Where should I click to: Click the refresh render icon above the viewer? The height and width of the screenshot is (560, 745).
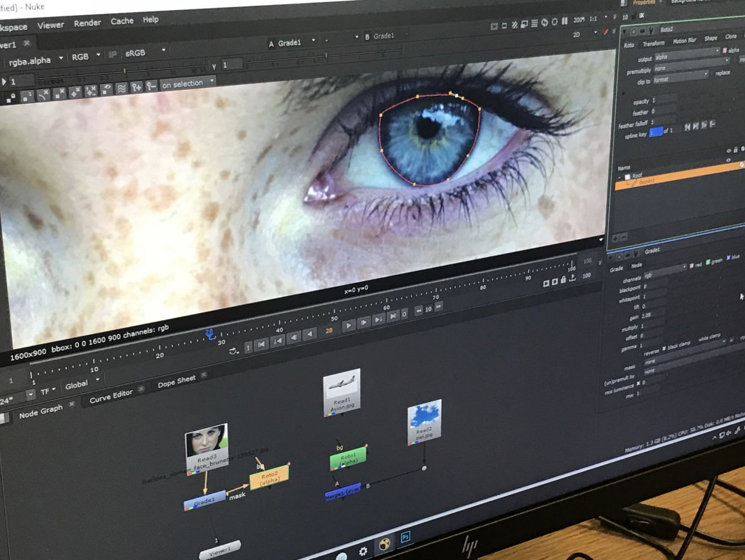545,23
